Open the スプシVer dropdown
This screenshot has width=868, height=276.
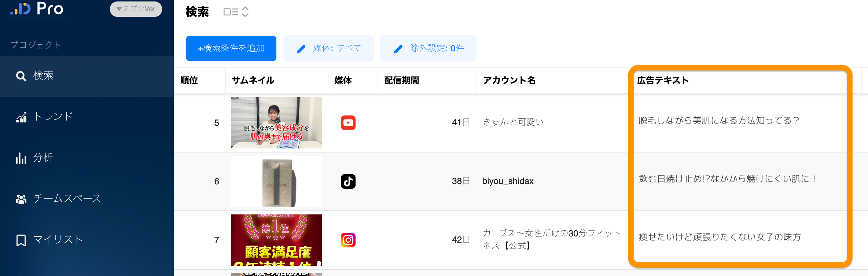136,9
